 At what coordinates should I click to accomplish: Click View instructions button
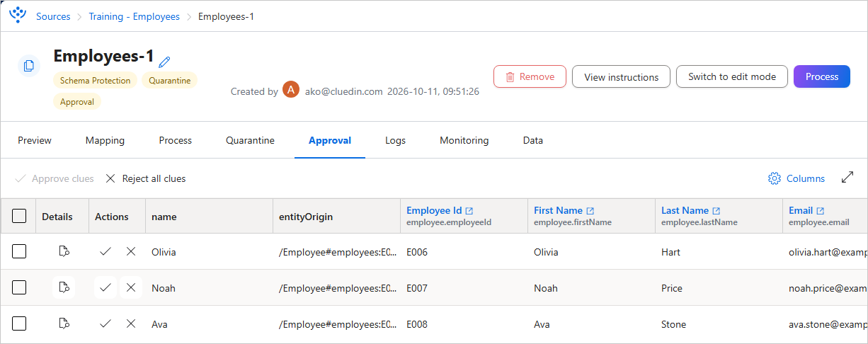click(x=621, y=76)
